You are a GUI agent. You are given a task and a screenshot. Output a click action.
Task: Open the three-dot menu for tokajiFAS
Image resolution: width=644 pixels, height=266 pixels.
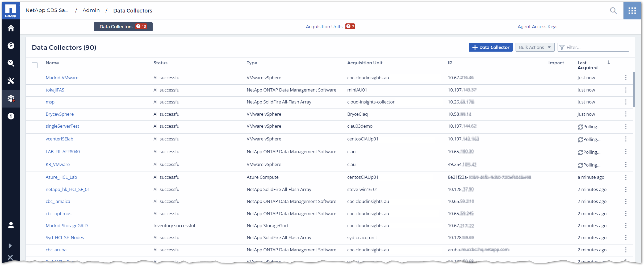626,90
